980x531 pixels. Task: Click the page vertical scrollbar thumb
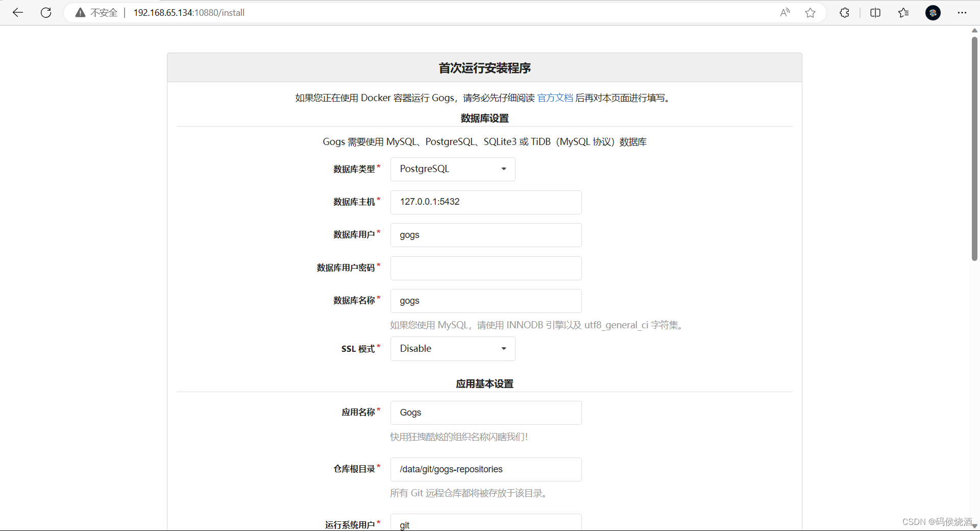pyautogui.click(x=974, y=148)
